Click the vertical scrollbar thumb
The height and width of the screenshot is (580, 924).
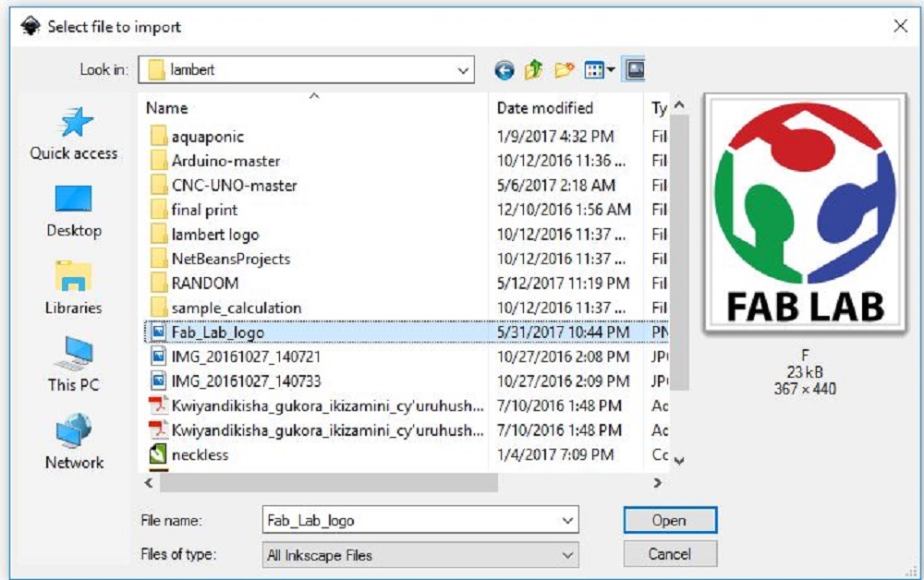click(x=679, y=252)
